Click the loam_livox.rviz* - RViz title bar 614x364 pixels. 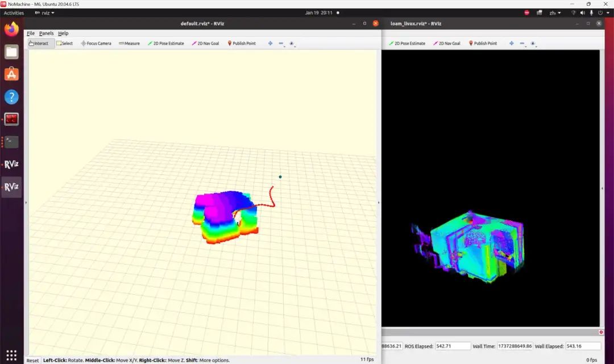416,23
